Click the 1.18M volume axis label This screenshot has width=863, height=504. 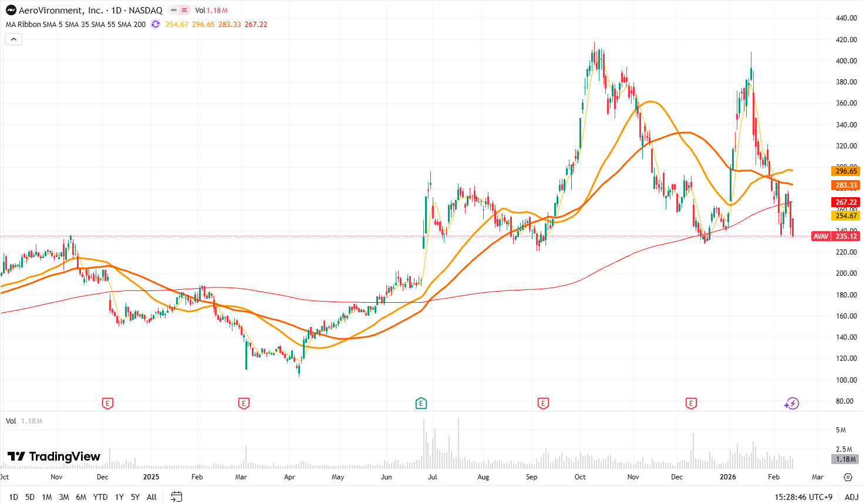pyautogui.click(x=845, y=459)
